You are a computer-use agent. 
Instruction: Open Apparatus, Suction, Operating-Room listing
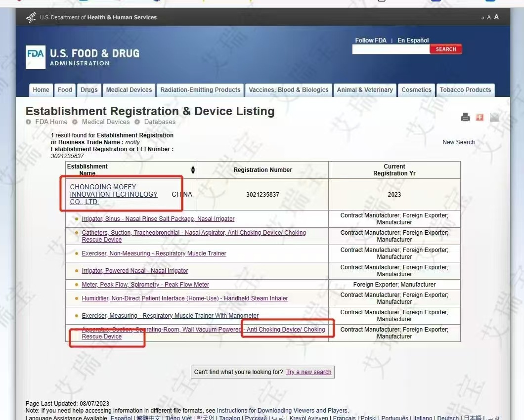(203, 333)
